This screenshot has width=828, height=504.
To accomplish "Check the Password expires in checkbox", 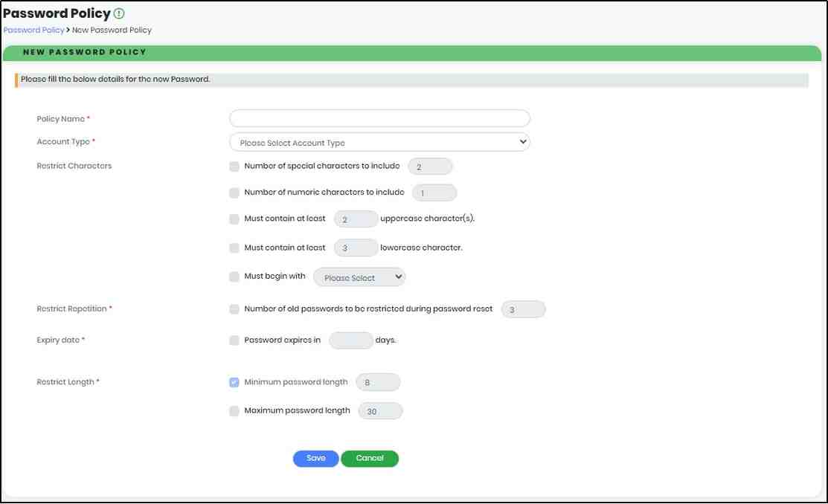I will (234, 340).
